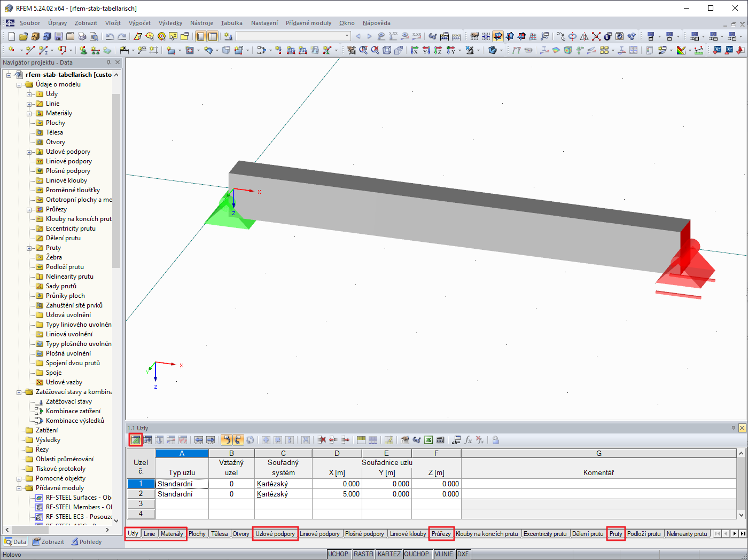
Task: Create a new model file
Action: point(11,36)
